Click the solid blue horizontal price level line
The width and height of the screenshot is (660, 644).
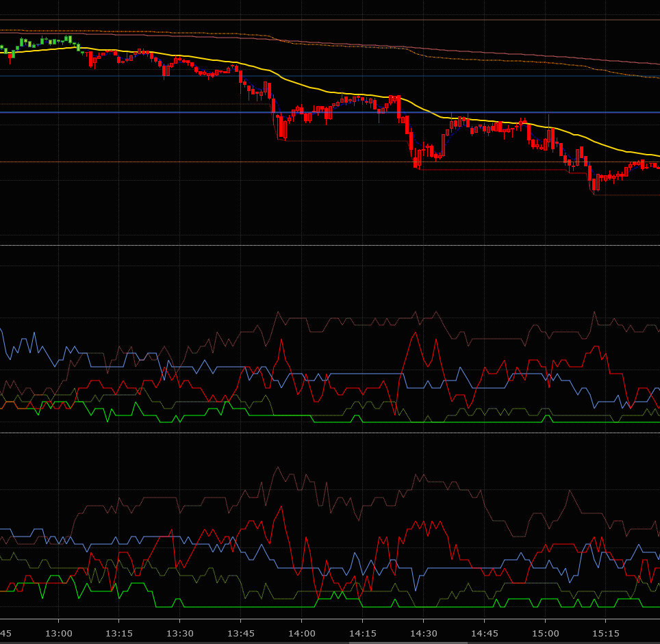click(330, 112)
